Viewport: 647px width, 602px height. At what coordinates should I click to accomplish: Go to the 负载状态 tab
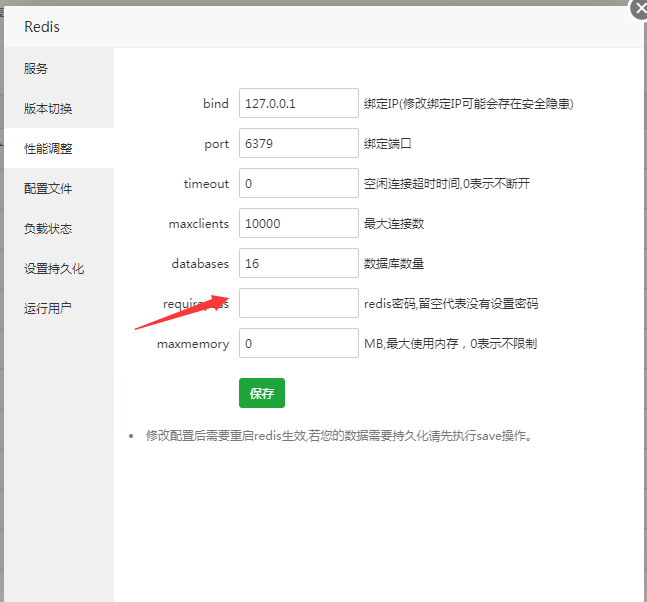click(x=59, y=228)
